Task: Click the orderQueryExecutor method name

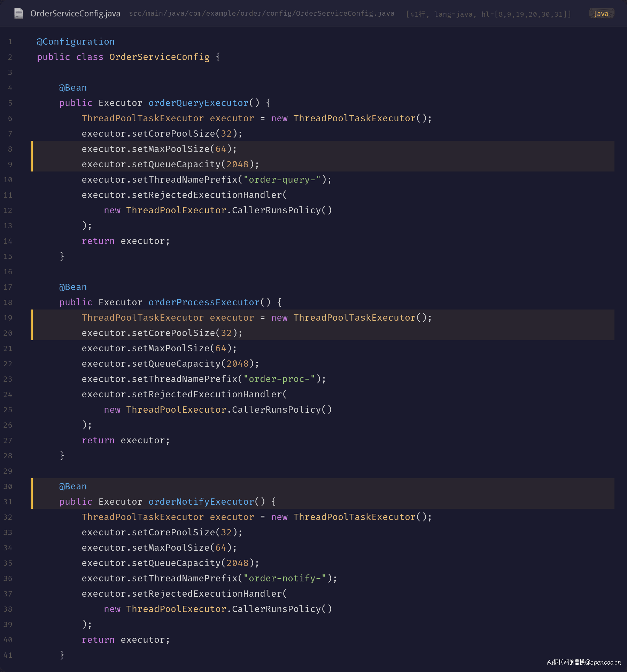Action: (199, 103)
